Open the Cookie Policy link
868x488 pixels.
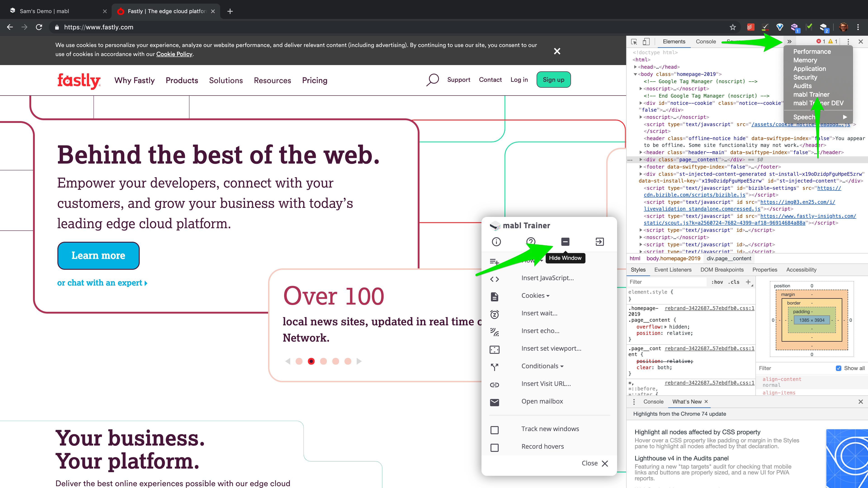[174, 54]
